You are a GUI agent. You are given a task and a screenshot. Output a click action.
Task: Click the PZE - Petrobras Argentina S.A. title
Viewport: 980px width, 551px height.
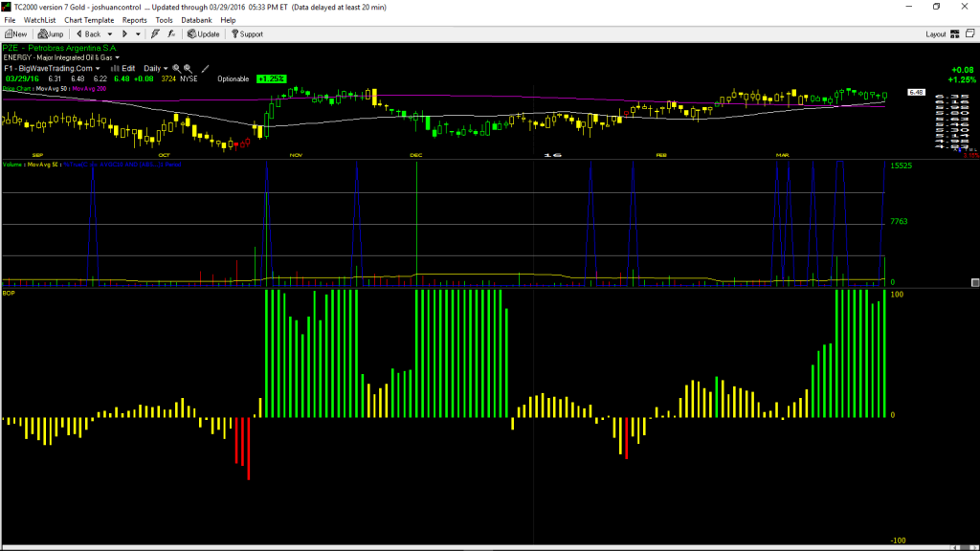pos(59,48)
